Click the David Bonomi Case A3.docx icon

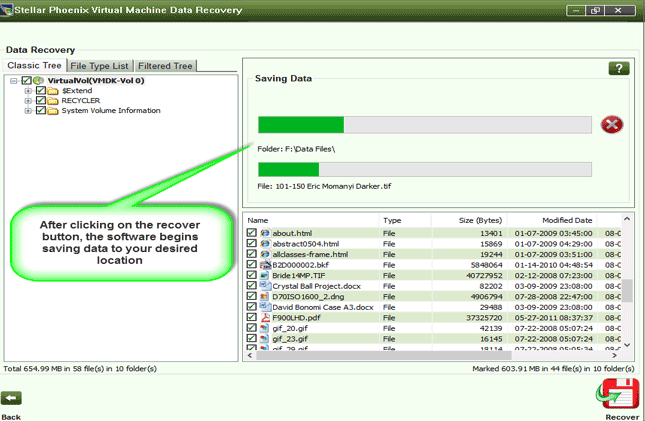265,307
